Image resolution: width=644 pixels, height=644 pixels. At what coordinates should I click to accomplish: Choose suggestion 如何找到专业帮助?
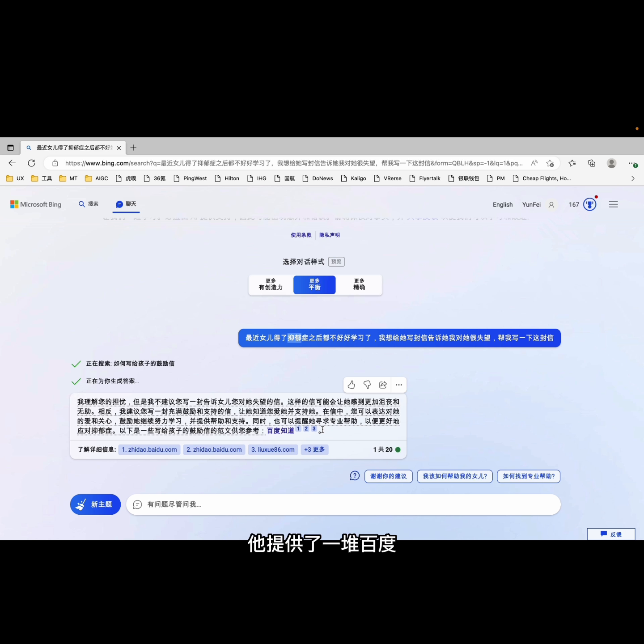(x=529, y=476)
